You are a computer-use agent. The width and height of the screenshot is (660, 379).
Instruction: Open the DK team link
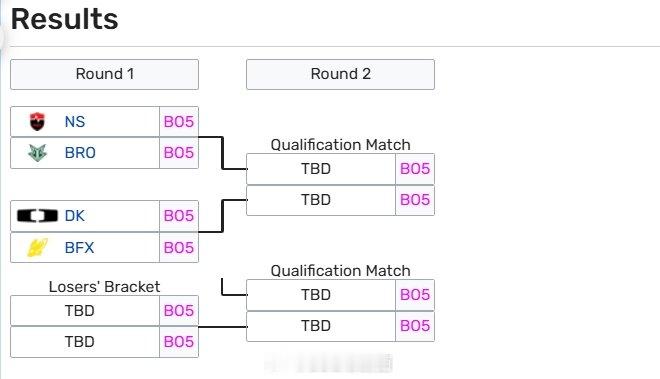[75, 216]
